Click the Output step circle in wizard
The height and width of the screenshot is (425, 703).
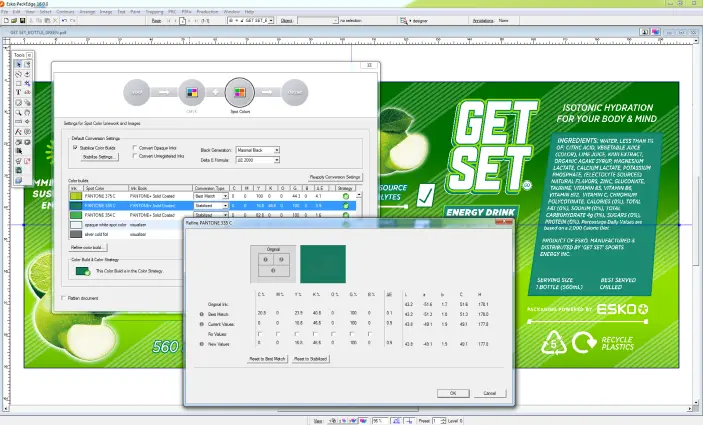tap(295, 92)
